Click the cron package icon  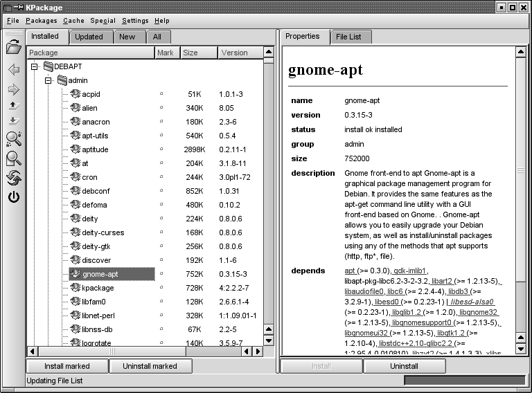coord(75,176)
